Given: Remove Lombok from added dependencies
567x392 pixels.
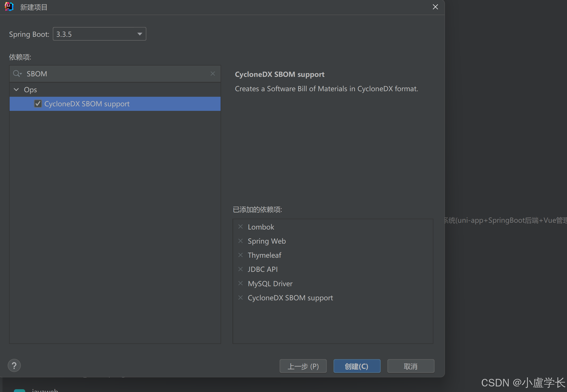Looking at the screenshot, I should pyautogui.click(x=241, y=227).
